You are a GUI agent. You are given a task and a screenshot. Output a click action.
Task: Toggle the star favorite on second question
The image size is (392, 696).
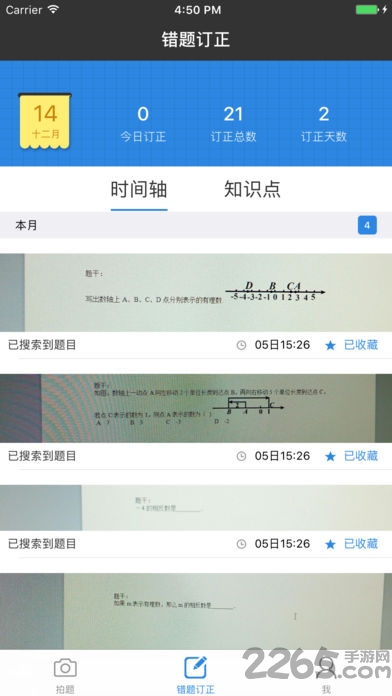(330, 456)
